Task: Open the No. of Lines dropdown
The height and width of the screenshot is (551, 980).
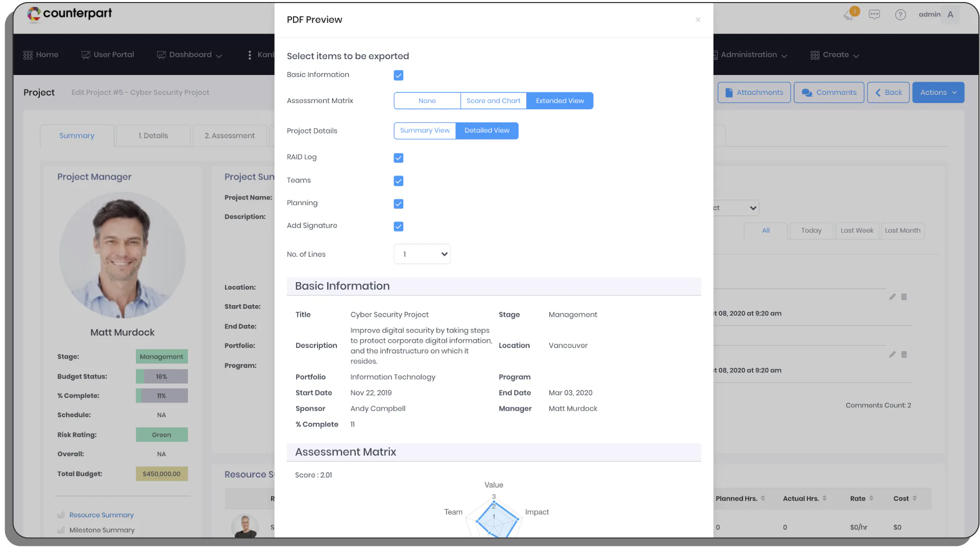Action: tap(422, 254)
